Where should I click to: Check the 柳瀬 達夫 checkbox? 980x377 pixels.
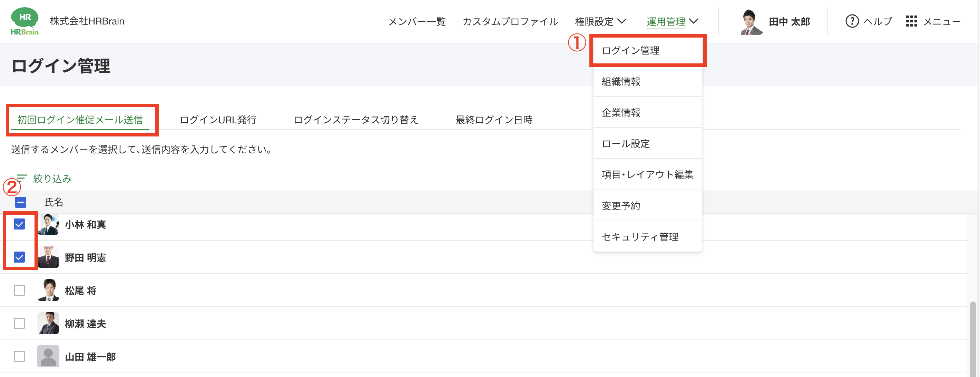tap(19, 323)
